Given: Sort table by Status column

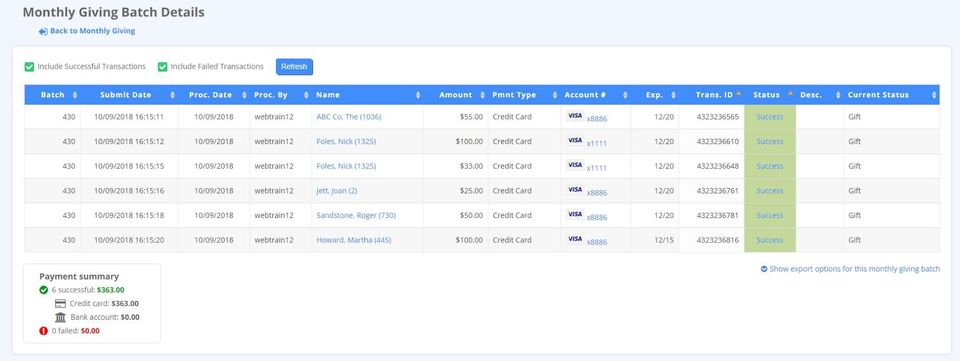Looking at the screenshot, I should 770,95.
